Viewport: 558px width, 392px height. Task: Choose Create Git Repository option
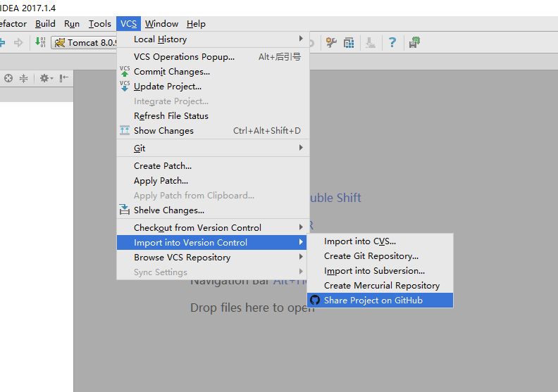point(380,256)
